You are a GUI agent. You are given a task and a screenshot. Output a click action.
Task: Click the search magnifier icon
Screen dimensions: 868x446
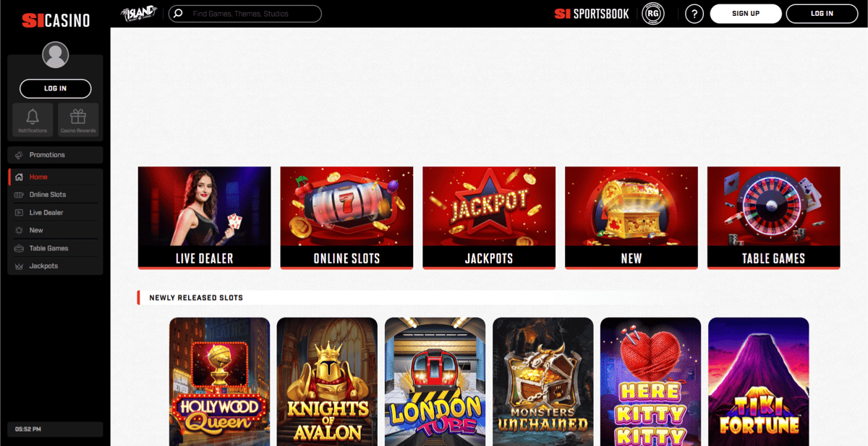[178, 14]
